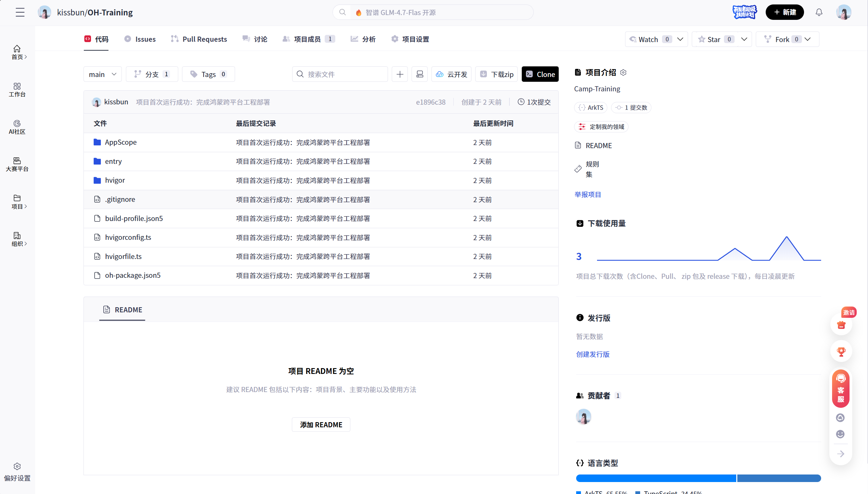This screenshot has height=494, width=868.
Task: Click the plus add-file icon
Action: click(400, 74)
